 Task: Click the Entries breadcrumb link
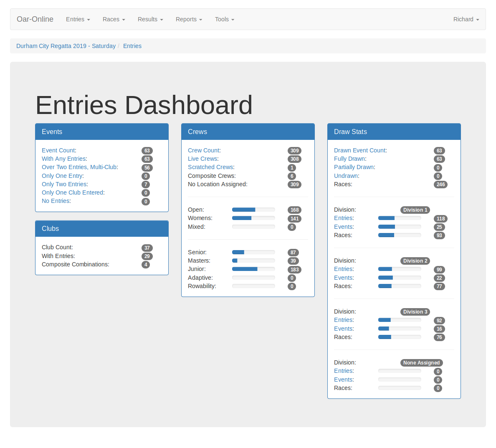pyautogui.click(x=132, y=46)
